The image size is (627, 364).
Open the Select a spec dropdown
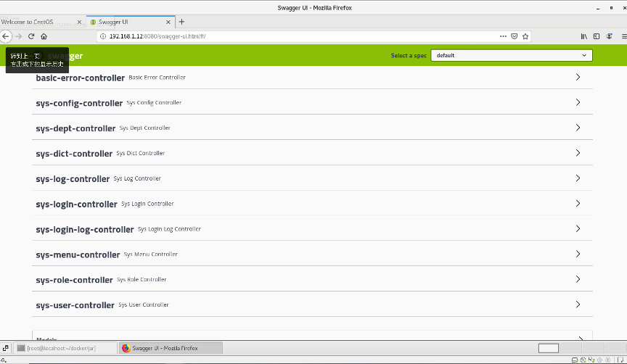coord(512,56)
